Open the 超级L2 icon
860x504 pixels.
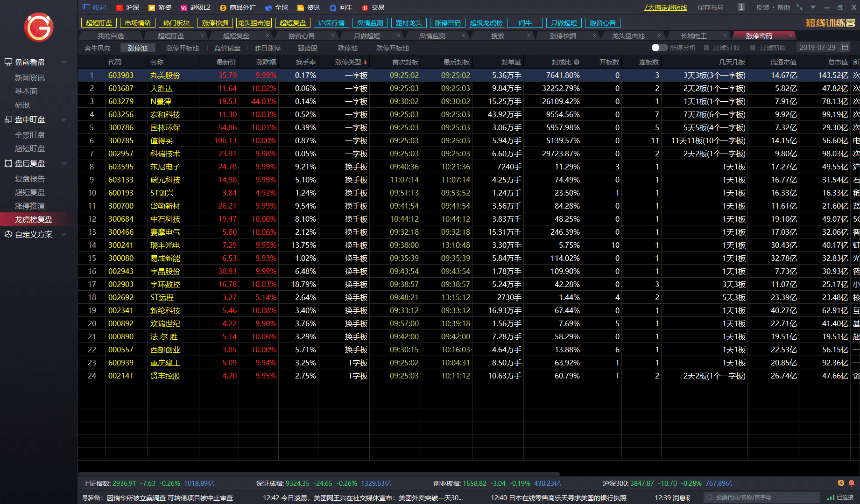pos(184,7)
